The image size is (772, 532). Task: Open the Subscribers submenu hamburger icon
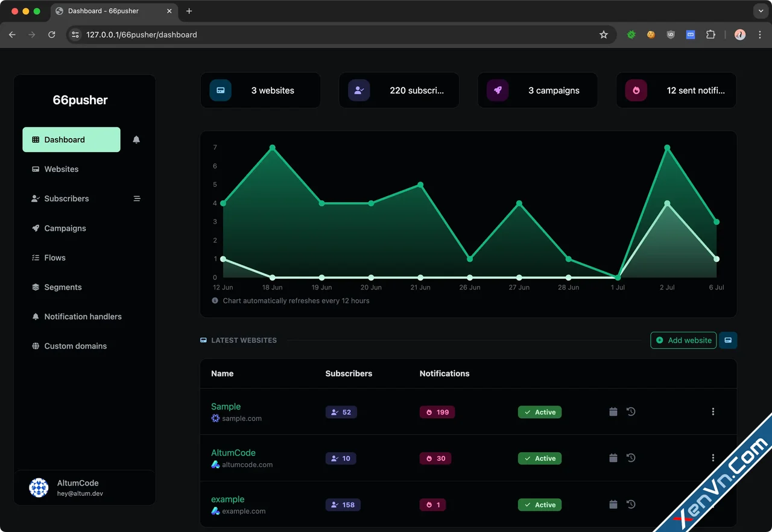click(137, 198)
